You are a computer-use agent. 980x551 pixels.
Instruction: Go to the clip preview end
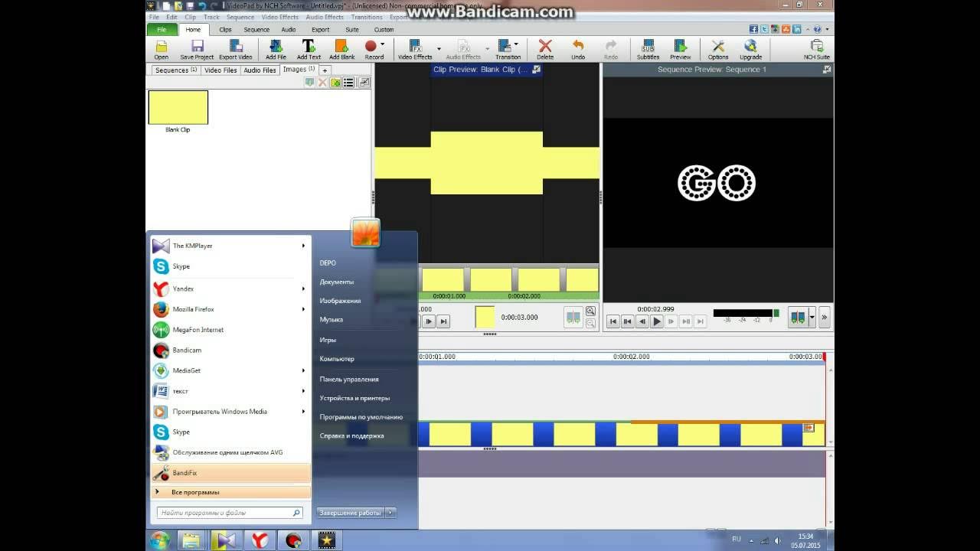coord(443,321)
